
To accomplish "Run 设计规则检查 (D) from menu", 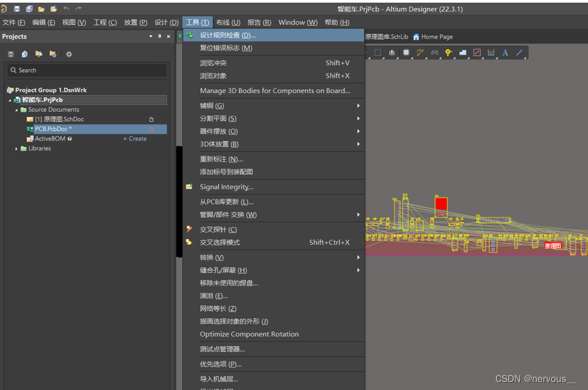I will click(x=227, y=35).
